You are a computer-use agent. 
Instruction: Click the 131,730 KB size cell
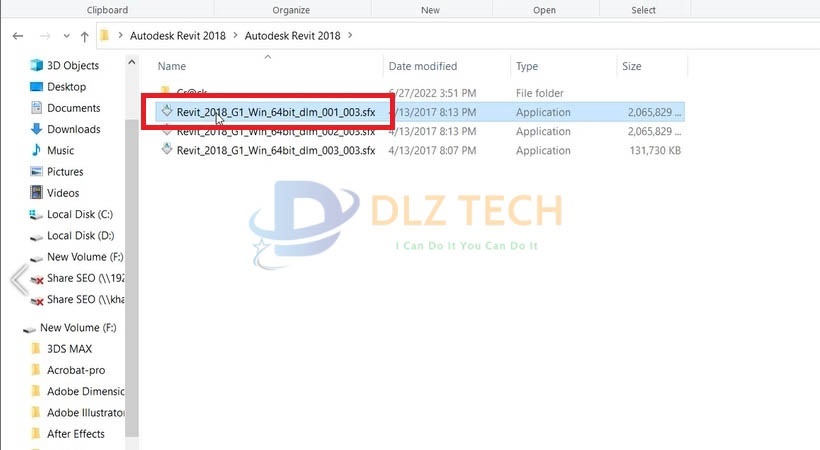[x=655, y=151]
